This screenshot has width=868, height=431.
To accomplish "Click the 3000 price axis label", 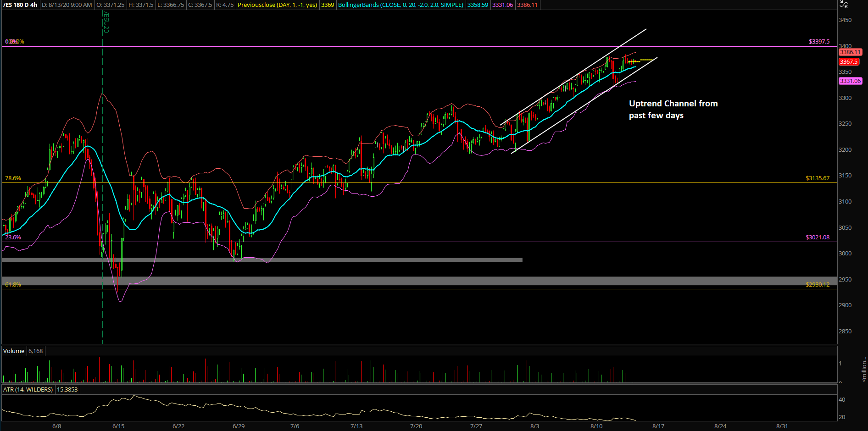I will point(845,254).
